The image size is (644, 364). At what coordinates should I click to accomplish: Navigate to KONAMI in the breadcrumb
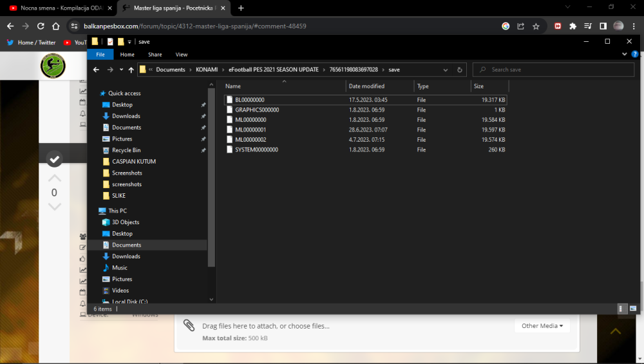tap(207, 70)
